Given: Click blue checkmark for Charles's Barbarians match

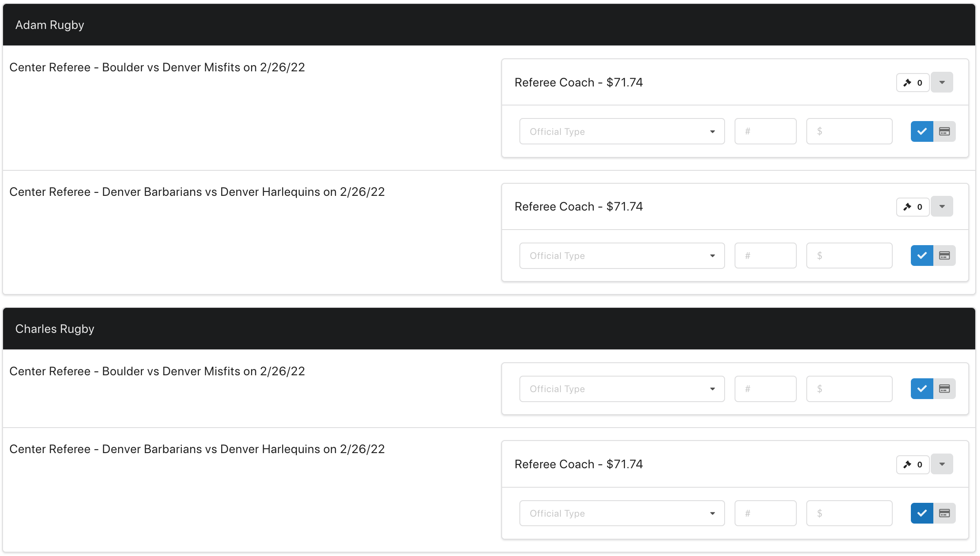Looking at the screenshot, I should pyautogui.click(x=922, y=513).
